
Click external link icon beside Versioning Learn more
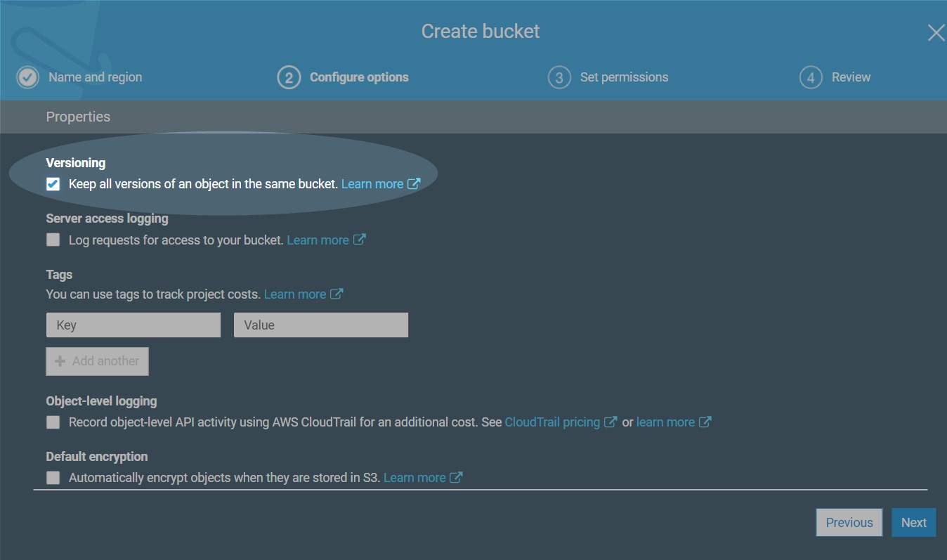point(414,184)
